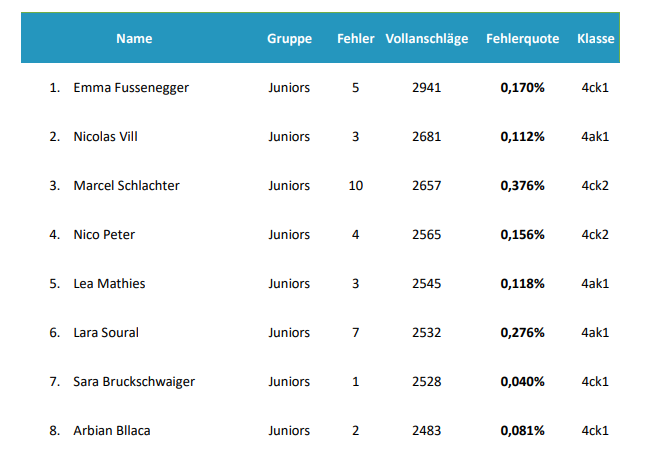This screenshot has height=471, width=670.
Task: Sort by the Gruppe column header
Action: tap(289, 39)
